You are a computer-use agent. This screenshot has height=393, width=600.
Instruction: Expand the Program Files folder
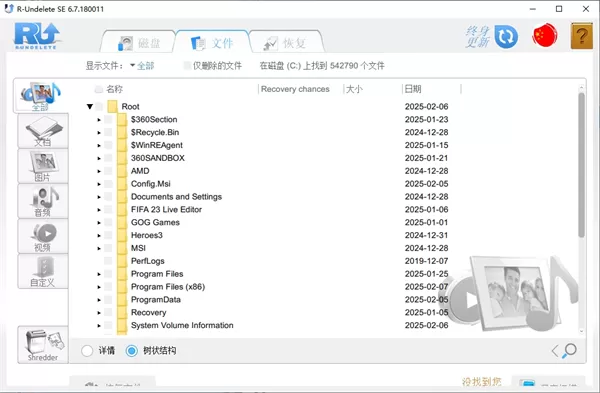click(x=99, y=274)
